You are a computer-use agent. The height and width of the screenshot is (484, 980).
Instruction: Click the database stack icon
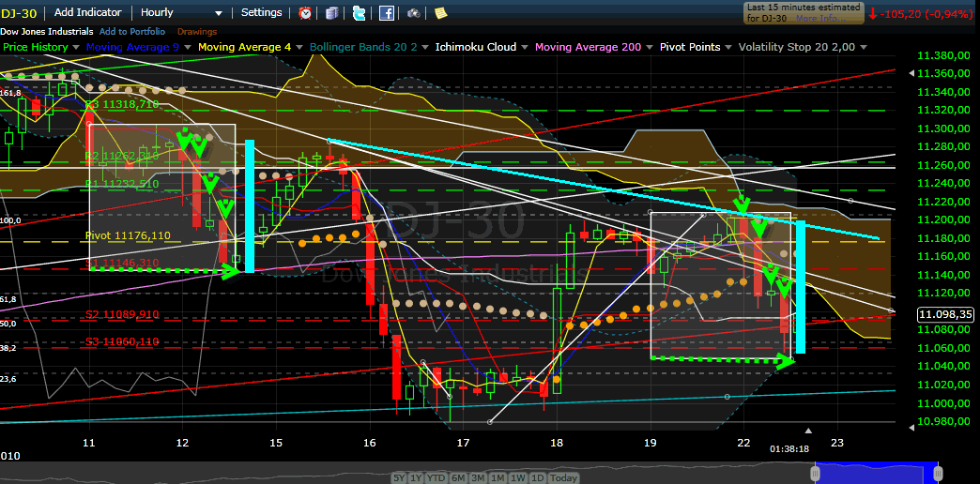pyautogui.click(x=332, y=12)
